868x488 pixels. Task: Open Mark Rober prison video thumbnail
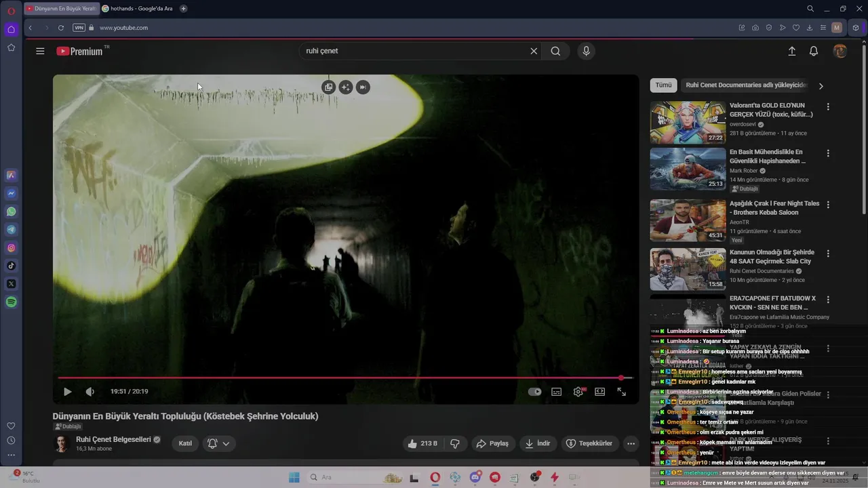688,169
